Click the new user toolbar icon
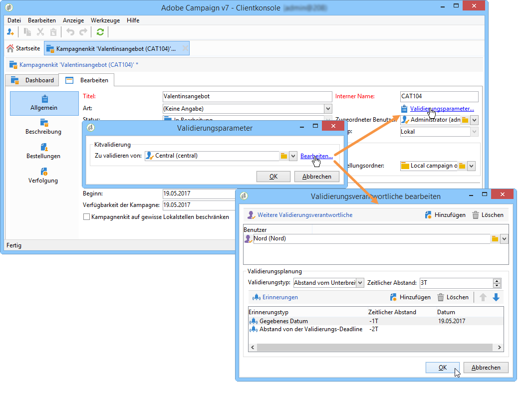Image resolution: width=532 pixels, height=394 pixels. click(x=10, y=32)
